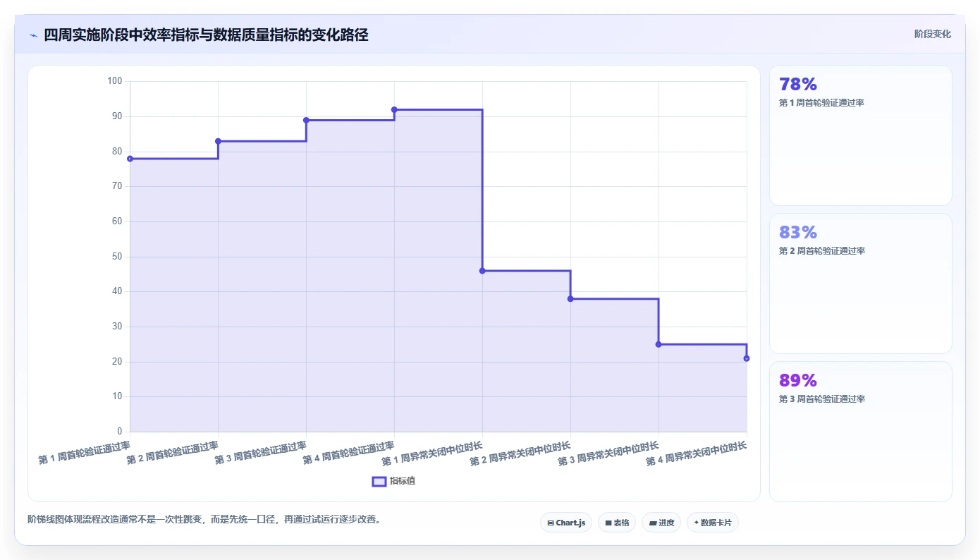980x560 pixels.
Task: Click the data point for 第 2 周首轮验证通过率
Action: click(x=218, y=141)
